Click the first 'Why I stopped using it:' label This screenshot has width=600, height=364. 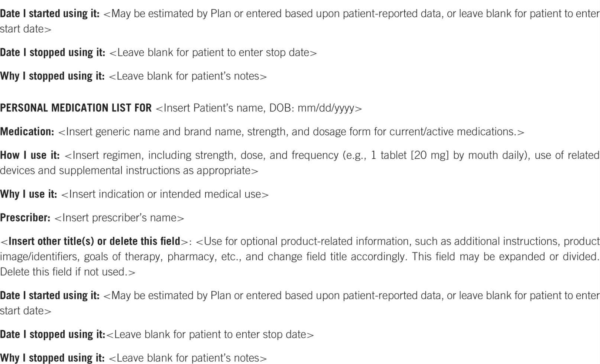coord(52,76)
